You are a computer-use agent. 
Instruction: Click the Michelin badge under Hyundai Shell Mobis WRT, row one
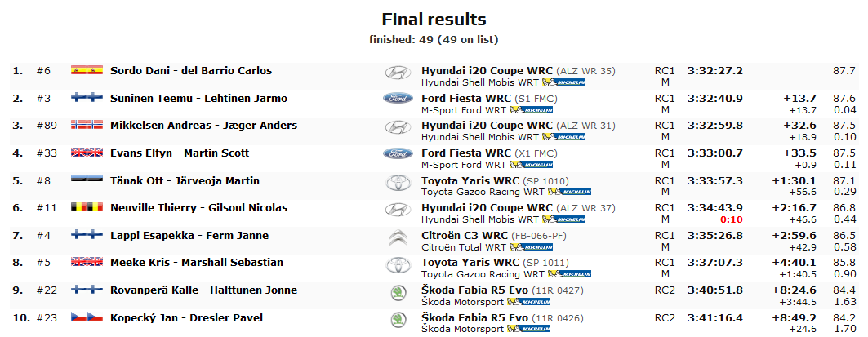click(563, 82)
